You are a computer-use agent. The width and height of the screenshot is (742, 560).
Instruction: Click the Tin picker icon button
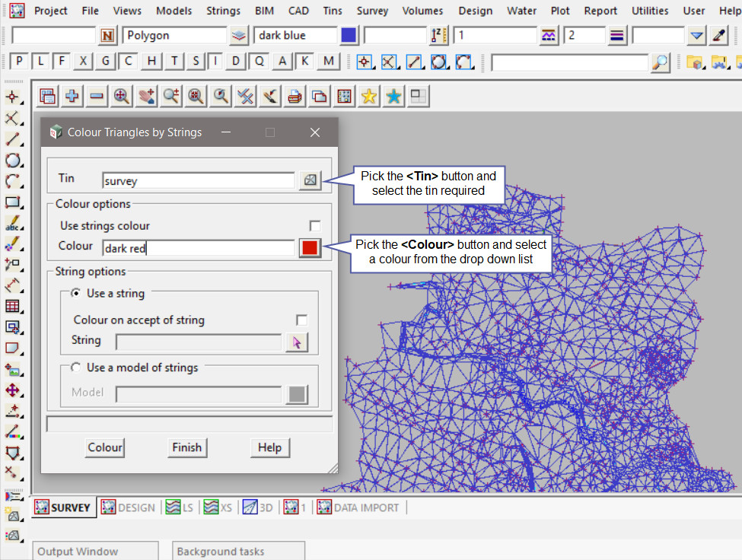coord(310,180)
